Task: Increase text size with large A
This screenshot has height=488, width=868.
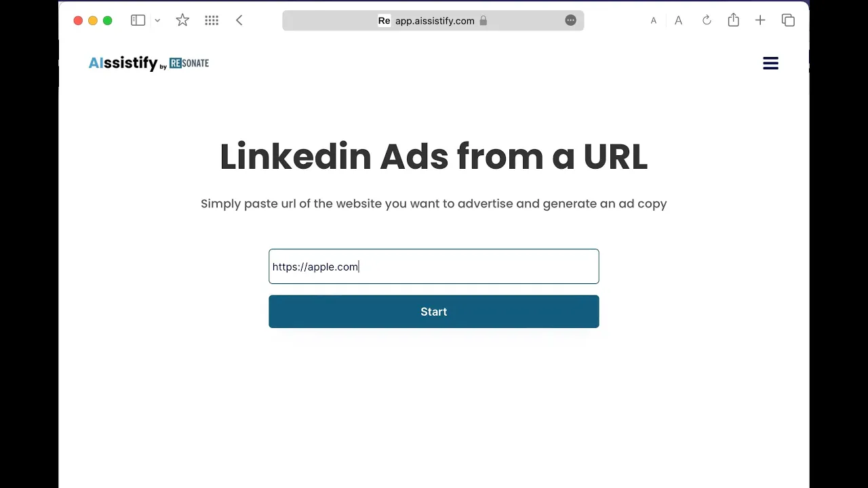Action: tap(678, 20)
